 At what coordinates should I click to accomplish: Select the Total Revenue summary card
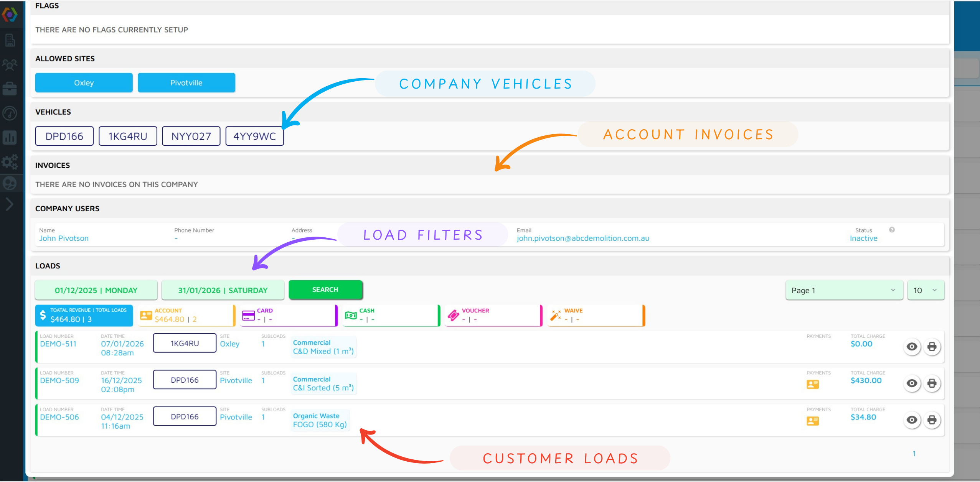click(84, 315)
